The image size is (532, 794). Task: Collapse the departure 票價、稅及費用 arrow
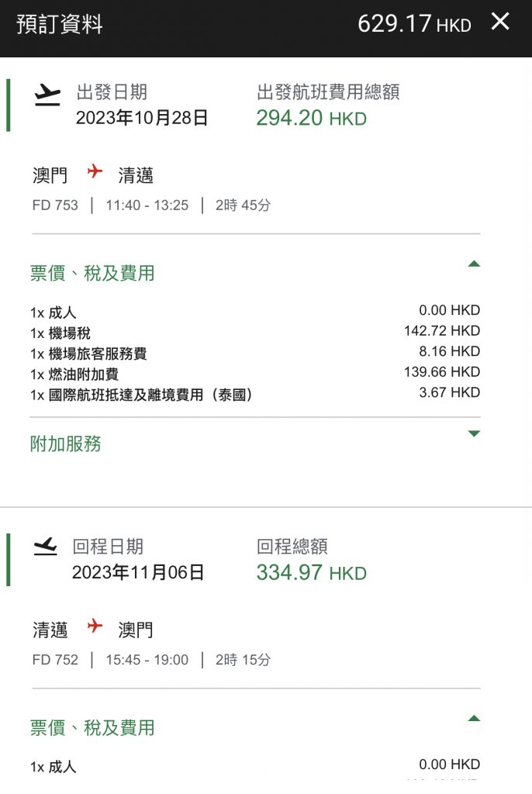474,264
